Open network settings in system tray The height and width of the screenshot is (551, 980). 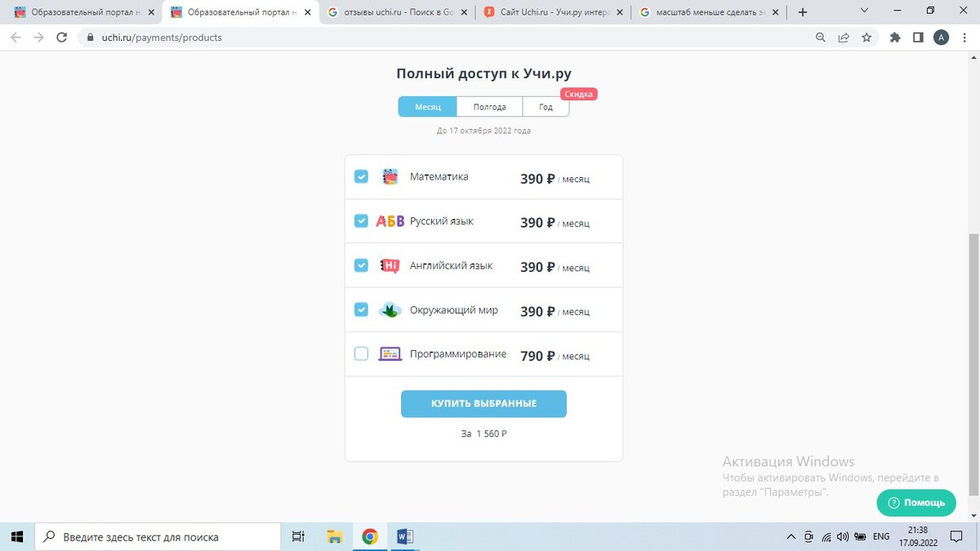(826, 537)
